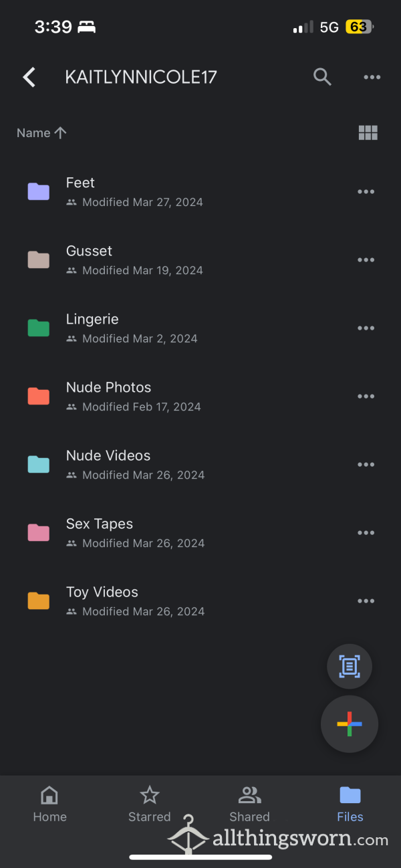Tap the document scan floating button
This screenshot has width=401, height=868.
(350, 666)
